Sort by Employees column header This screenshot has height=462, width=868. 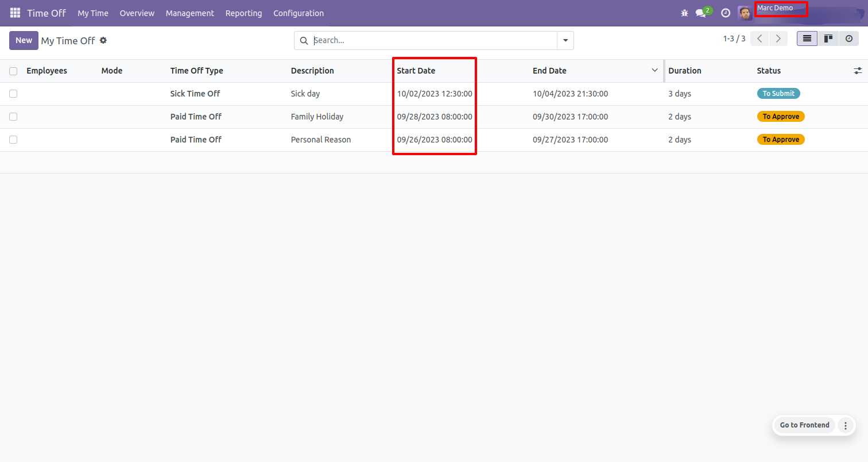pyautogui.click(x=46, y=71)
